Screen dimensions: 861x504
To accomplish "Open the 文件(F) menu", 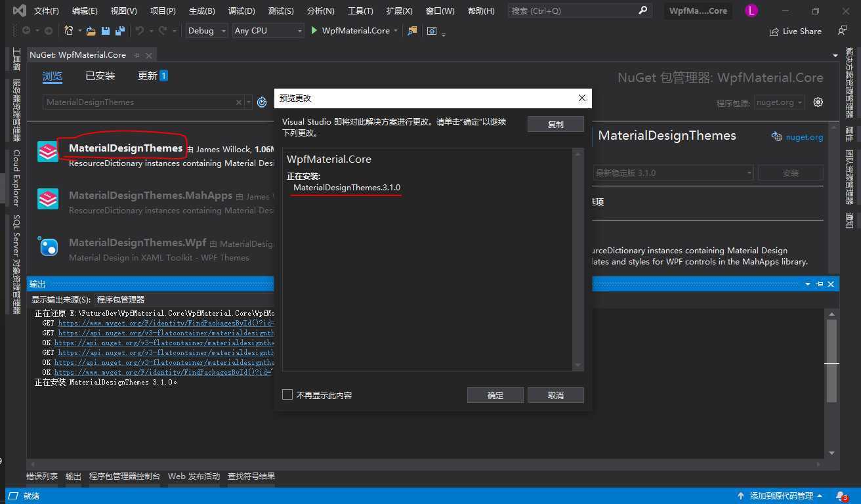I will pyautogui.click(x=46, y=10).
